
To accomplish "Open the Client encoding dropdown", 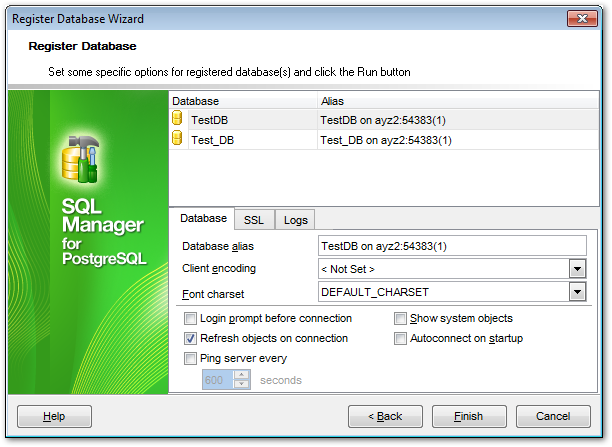I will (577, 269).
